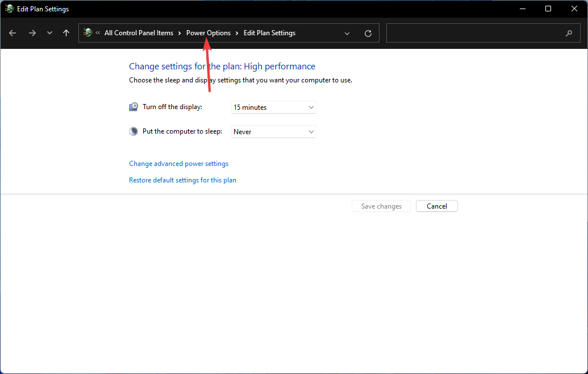
Task: Open Change advanced power settings
Action: (178, 164)
